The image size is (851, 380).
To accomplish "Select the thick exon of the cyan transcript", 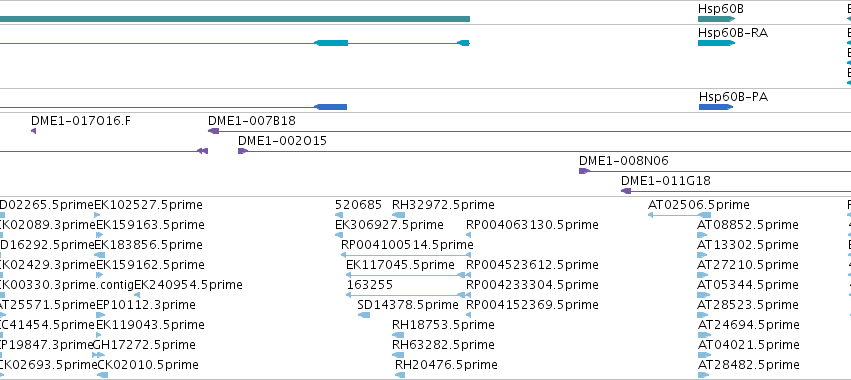I will tap(332, 43).
